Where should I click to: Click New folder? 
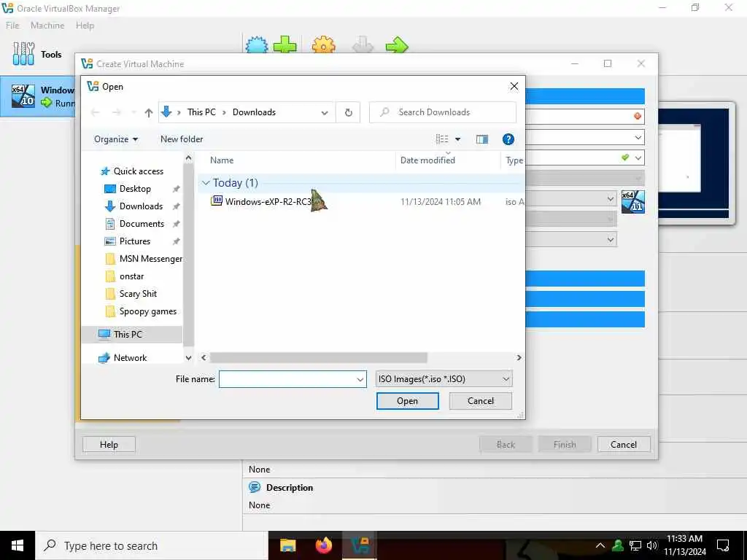[182, 139]
